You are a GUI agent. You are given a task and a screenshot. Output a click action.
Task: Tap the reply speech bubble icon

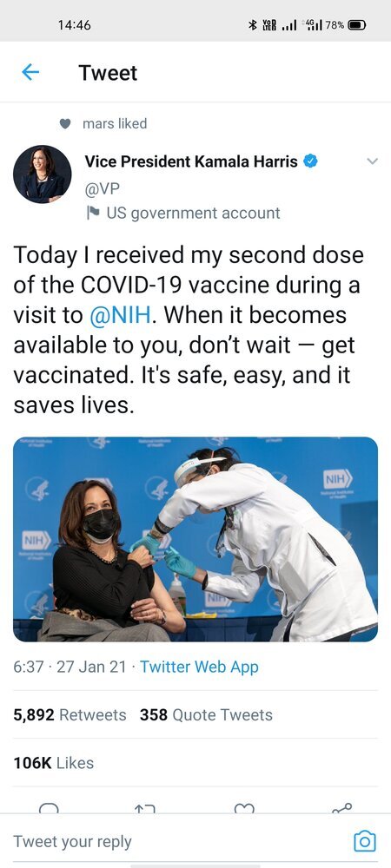pyautogui.click(x=49, y=809)
